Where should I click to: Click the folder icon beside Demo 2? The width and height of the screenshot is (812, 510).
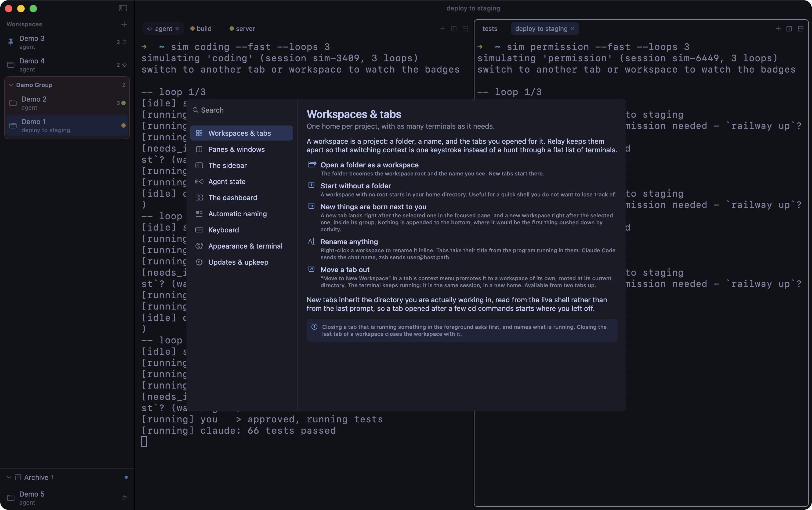(13, 103)
